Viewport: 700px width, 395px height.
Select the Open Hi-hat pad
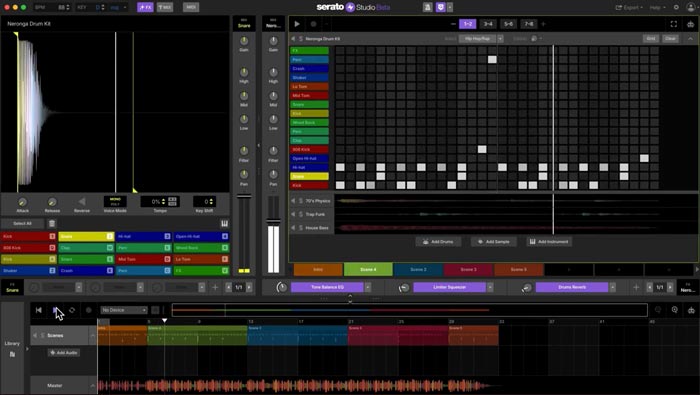click(x=201, y=236)
